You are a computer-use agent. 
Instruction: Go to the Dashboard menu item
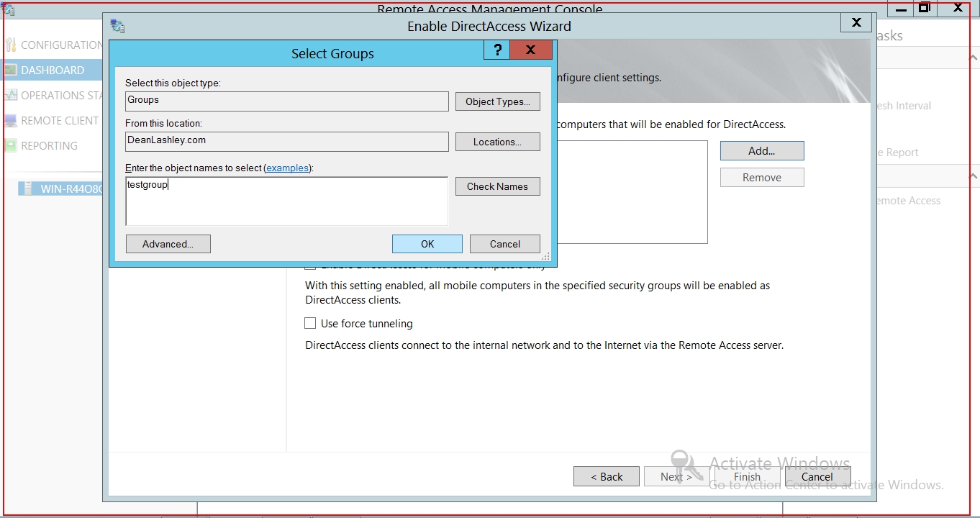tap(53, 71)
